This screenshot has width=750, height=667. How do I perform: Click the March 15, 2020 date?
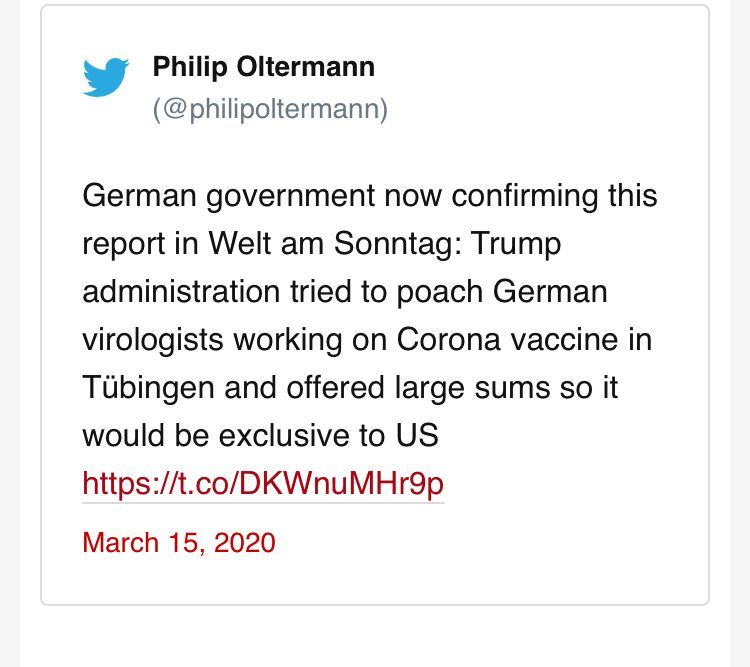click(x=178, y=542)
